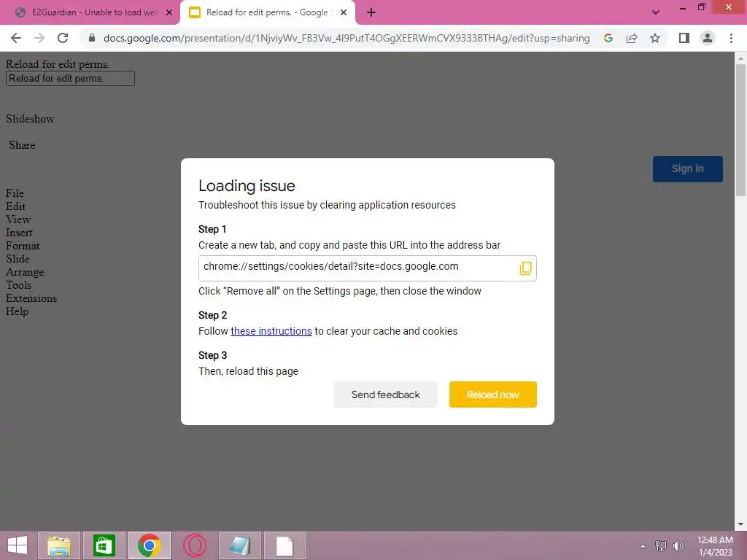Image resolution: width=747 pixels, height=560 pixels.
Task: Close the Reload for edit perms tab
Action: [344, 13]
